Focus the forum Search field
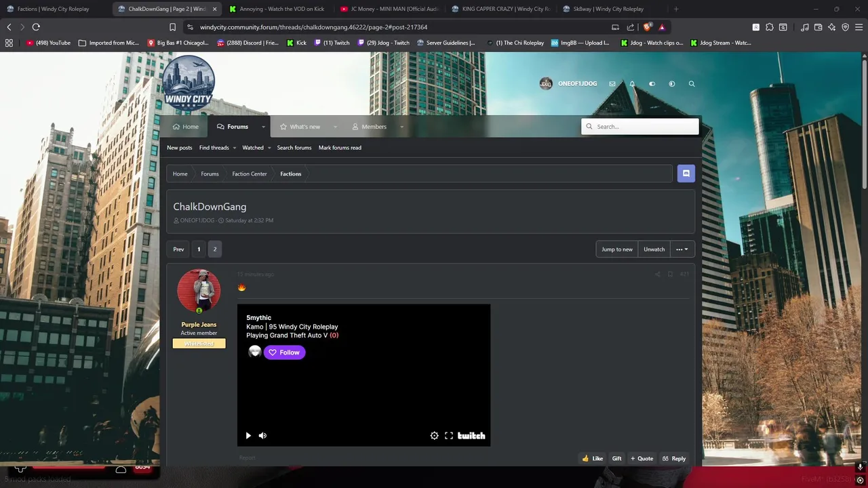This screenshot has width=868, height=488. coord(640,126)
